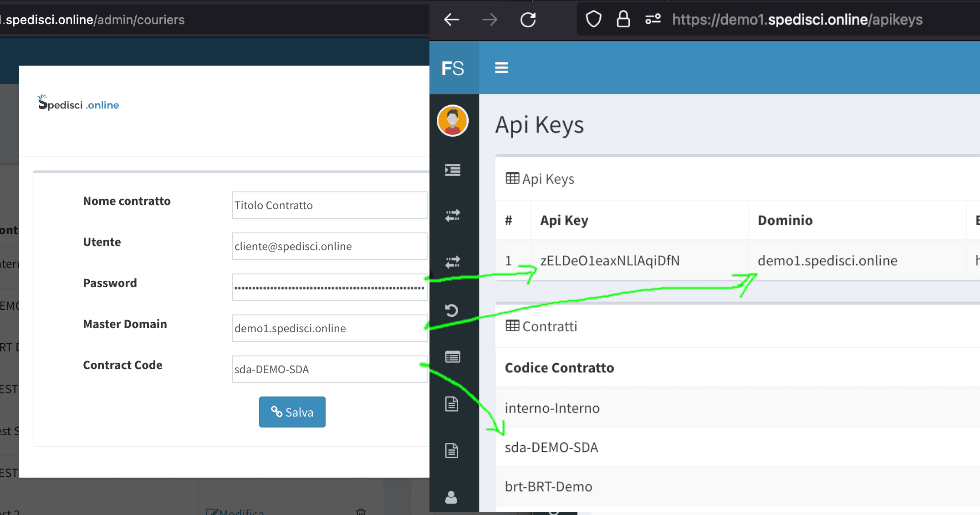This screenshot has width=980, height=515.
Task: Click the undo history sidebar icon
Action: pos(452,310)
